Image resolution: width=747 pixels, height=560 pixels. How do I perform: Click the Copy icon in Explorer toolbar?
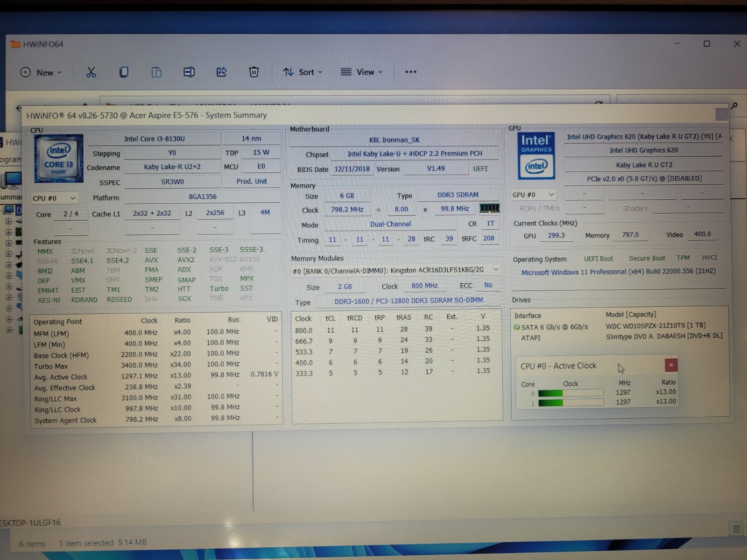click(x=124, y=72)
